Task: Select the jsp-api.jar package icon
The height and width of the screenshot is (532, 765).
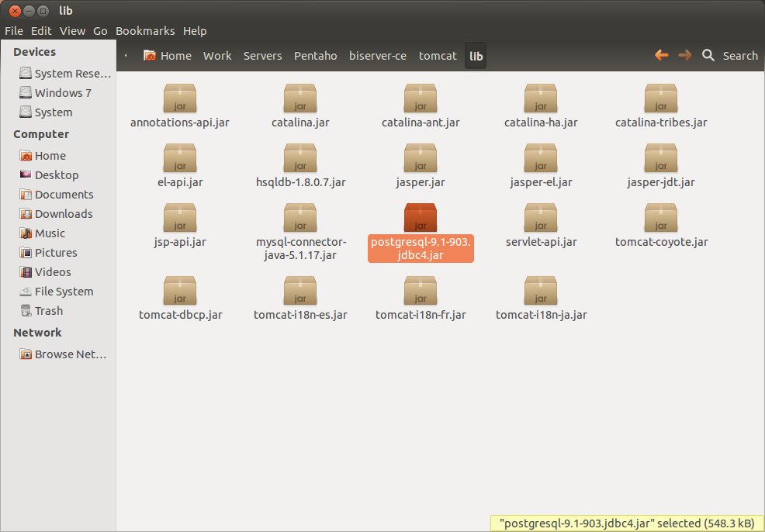Action: 180,217
